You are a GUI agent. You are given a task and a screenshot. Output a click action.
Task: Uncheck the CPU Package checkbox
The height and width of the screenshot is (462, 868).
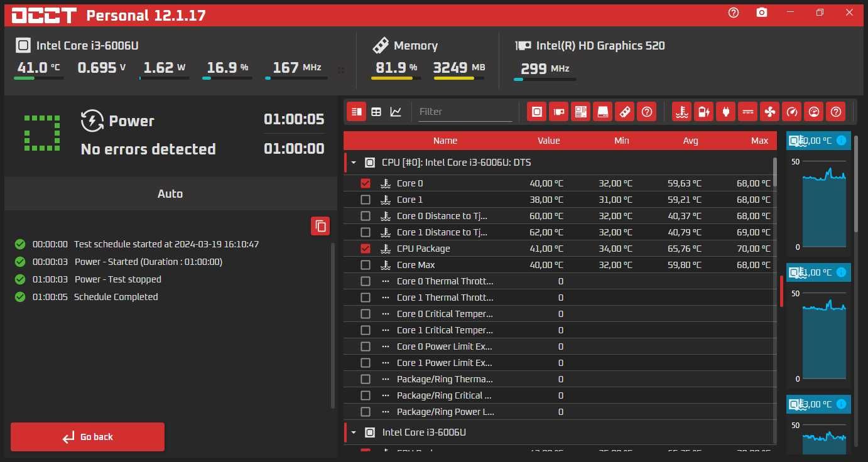pyautogui.click(x=366, y=249)
